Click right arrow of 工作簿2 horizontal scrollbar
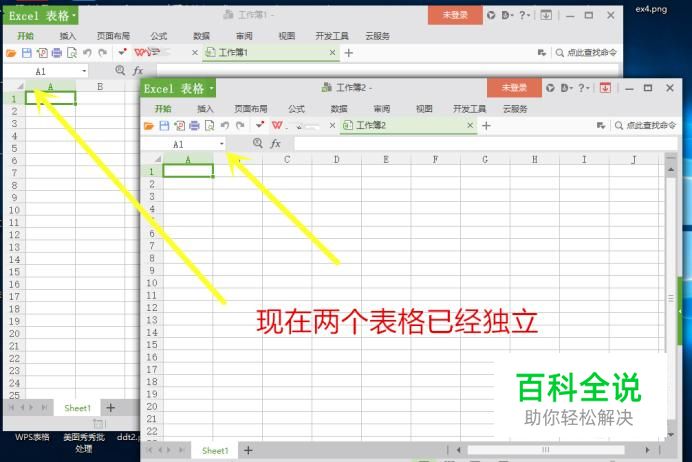 point(647,450)
